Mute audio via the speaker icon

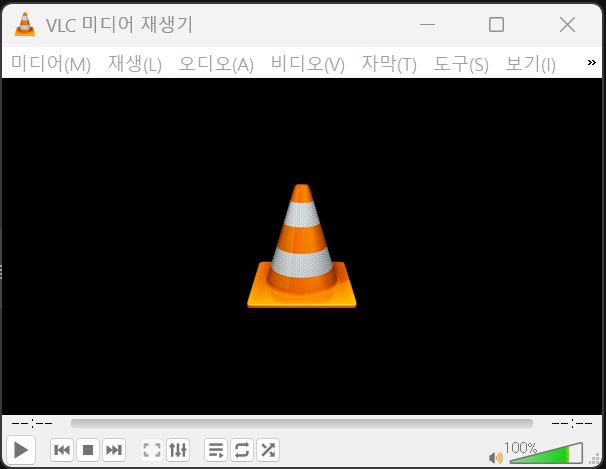pos(495,458)
